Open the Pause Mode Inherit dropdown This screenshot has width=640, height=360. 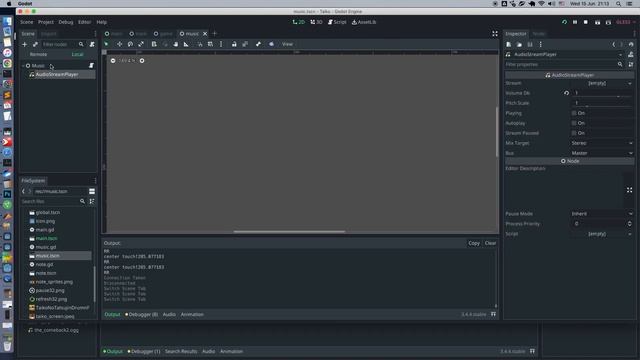click(602, 214)
